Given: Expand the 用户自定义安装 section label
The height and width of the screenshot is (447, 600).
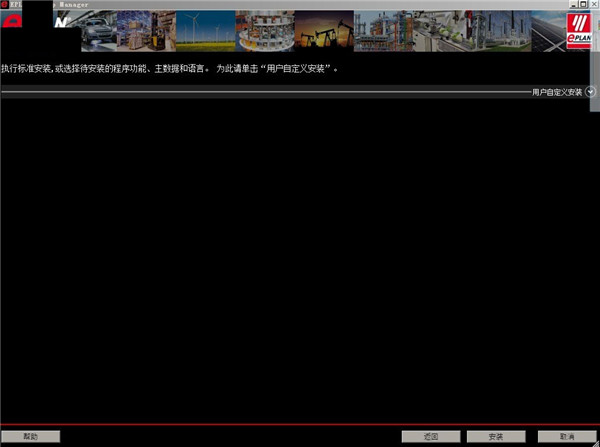Looking at the screenshot, I should coord(557,92).
